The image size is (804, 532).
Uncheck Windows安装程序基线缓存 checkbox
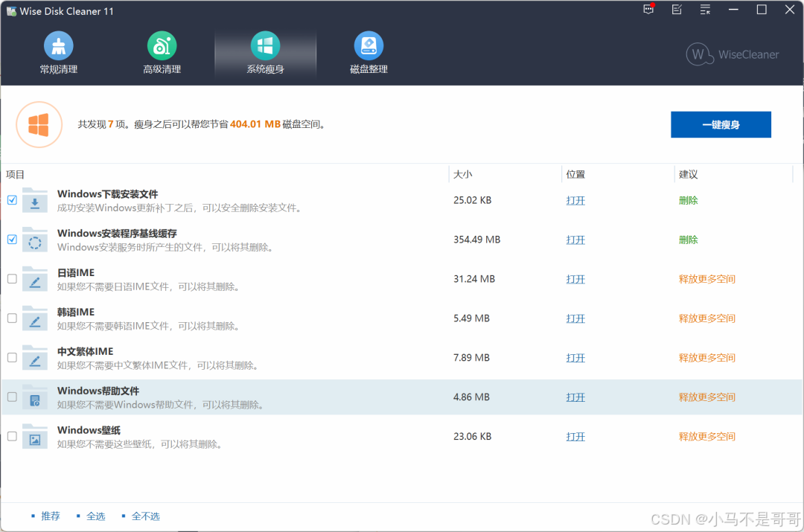click(x=13, y=240)
